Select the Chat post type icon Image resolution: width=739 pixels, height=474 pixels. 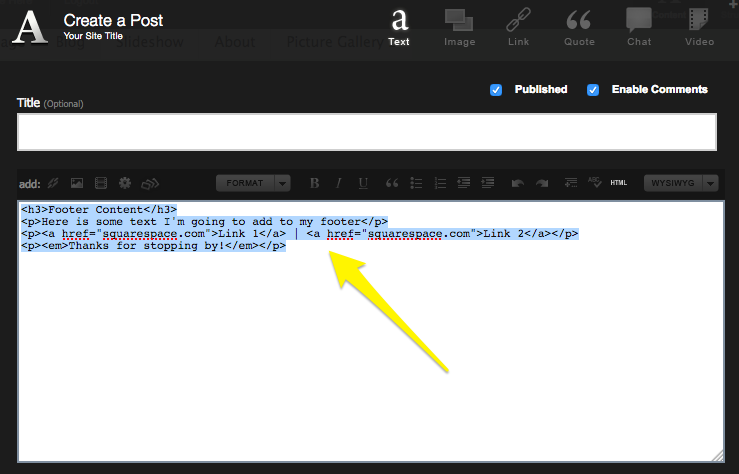coord(639,26)
